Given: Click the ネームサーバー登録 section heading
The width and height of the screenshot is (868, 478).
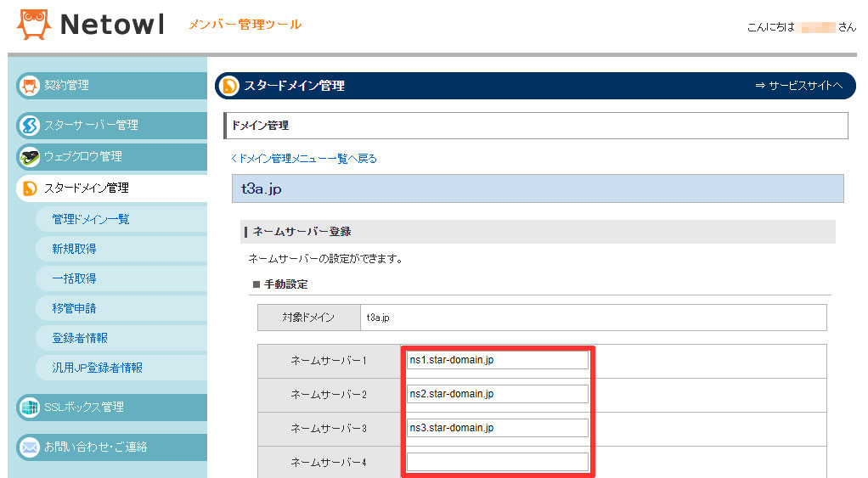Looking at the screenshot, I should point(302,232).
